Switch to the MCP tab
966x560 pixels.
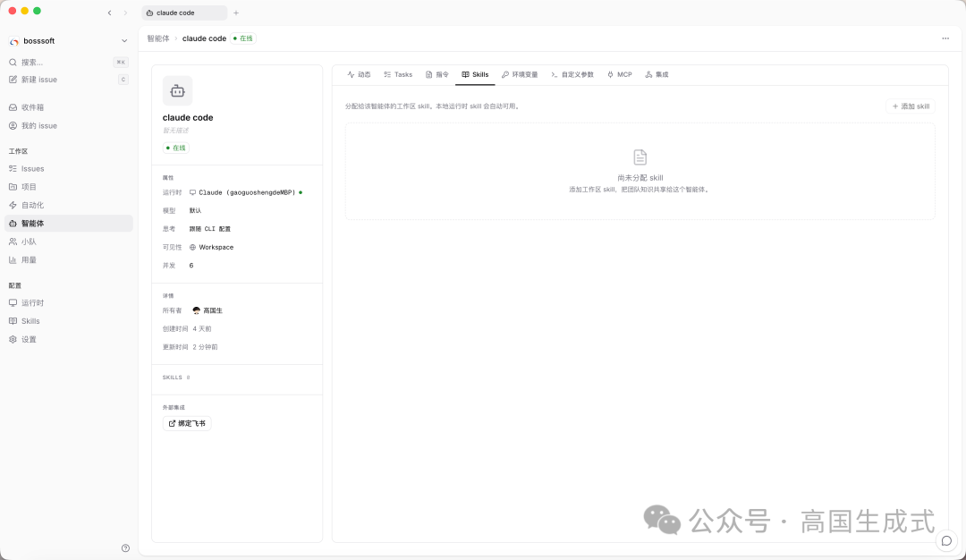tap(620, 74)
